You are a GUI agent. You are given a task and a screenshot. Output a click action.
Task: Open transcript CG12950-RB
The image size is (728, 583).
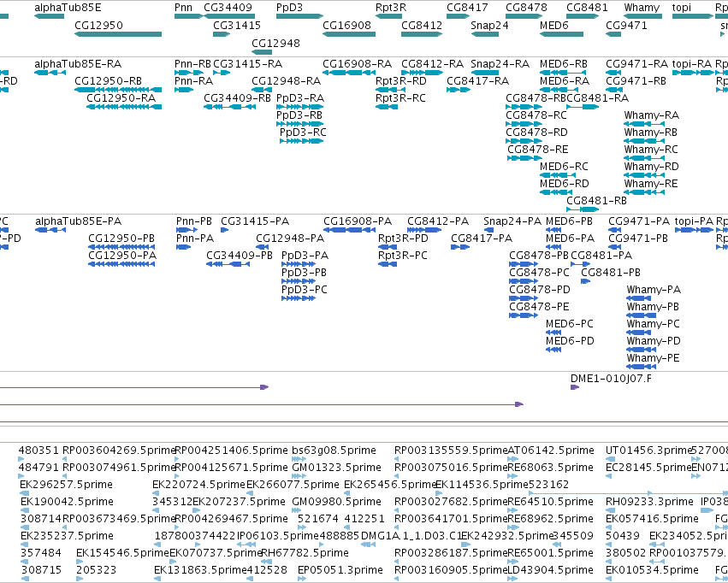pos(108,81)
